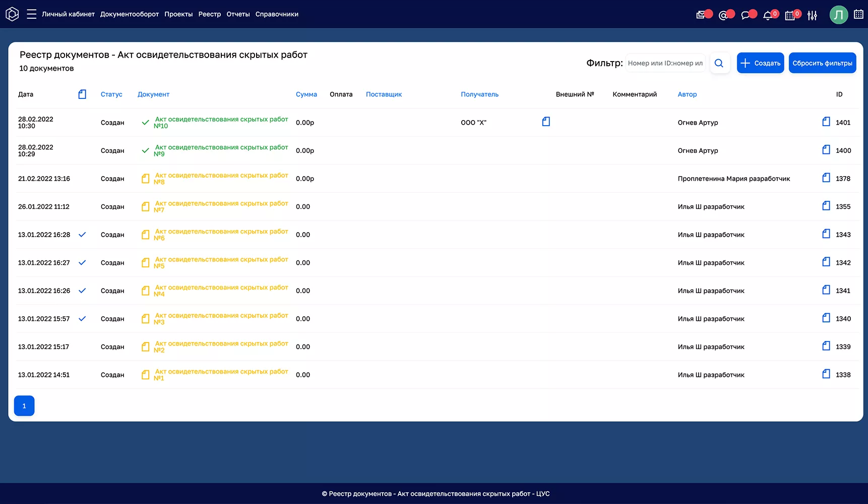Click the green user avatar Л
Viewport: 868px width, 504px height.
(x=839, y=15)
